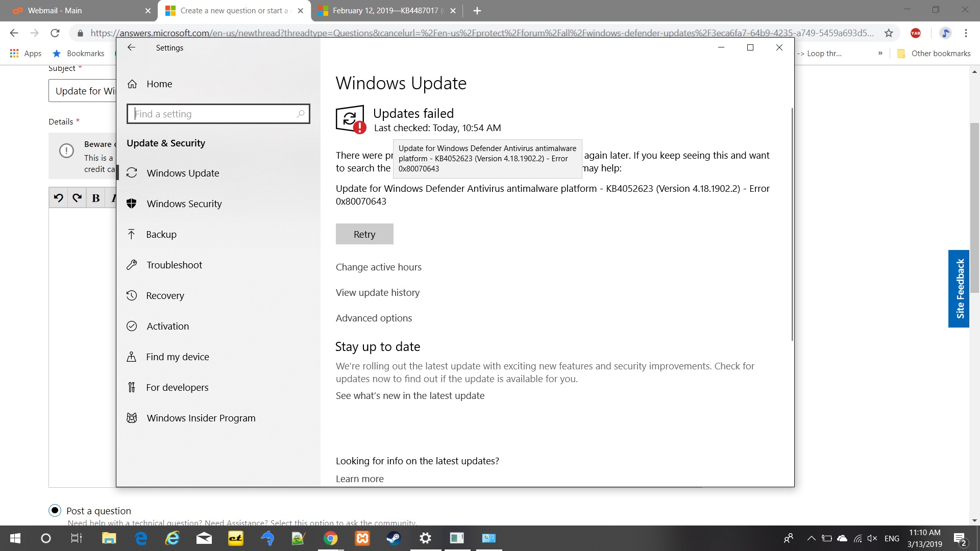Click the Windows Security shield icon
The height and width of the screenshot is (551, 980).
coord(132,204)
